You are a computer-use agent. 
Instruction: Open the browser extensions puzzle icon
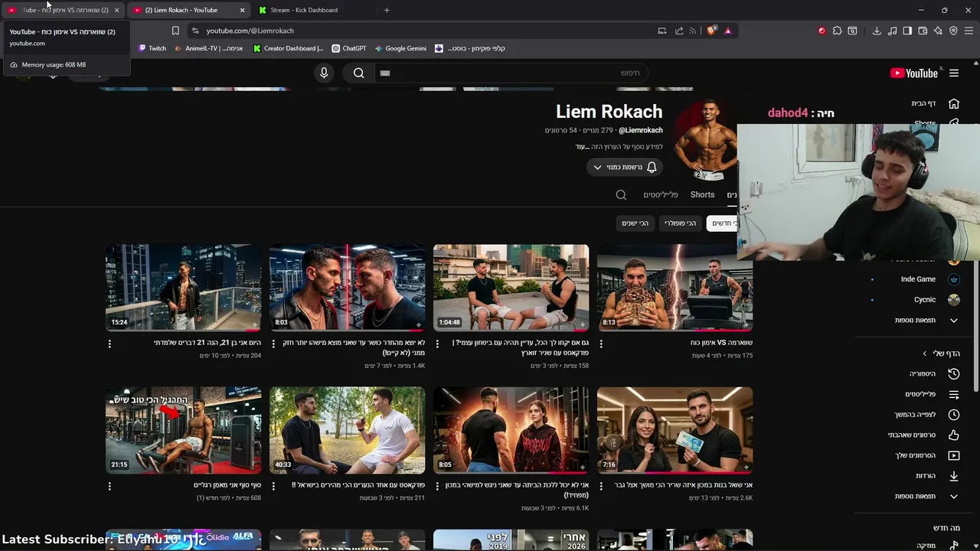coord(837,31)
